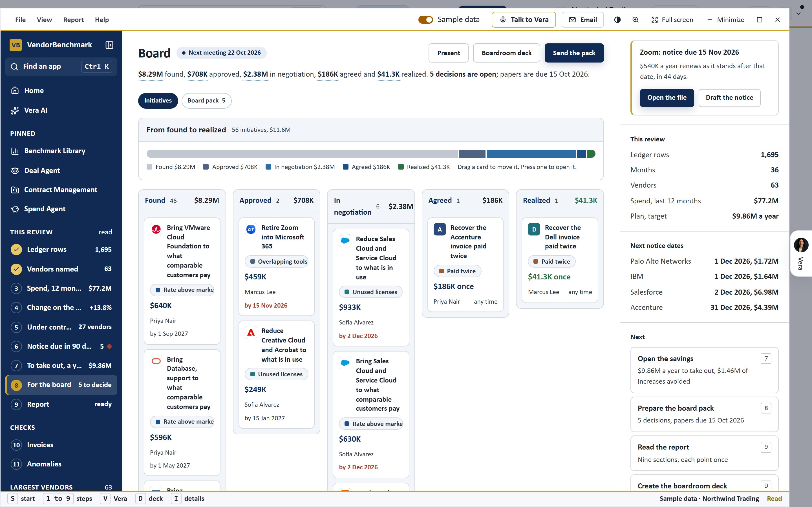Click the zoom magnifier icon

pyautogui.click(x=635, y=20)
